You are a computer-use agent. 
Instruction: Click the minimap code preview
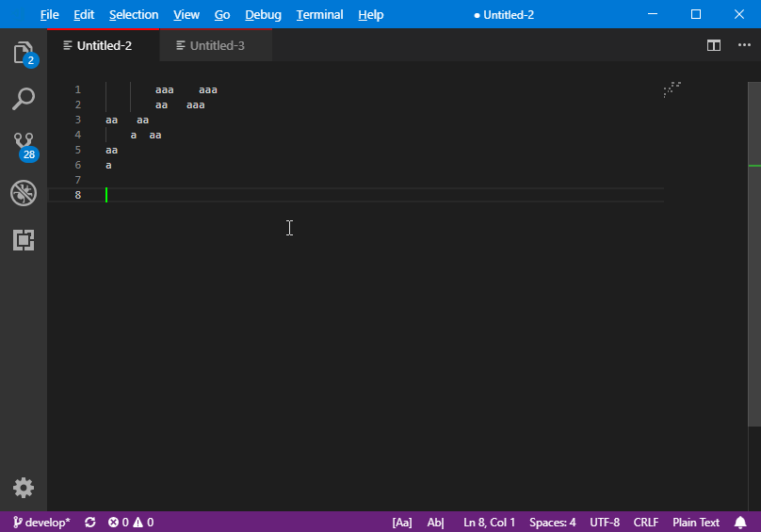672,89
